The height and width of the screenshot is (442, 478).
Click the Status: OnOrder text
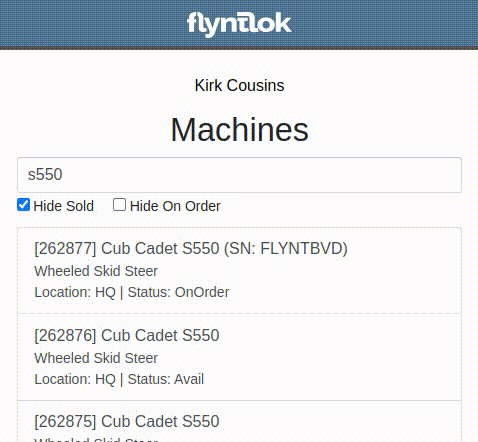[x=179, y=292]
